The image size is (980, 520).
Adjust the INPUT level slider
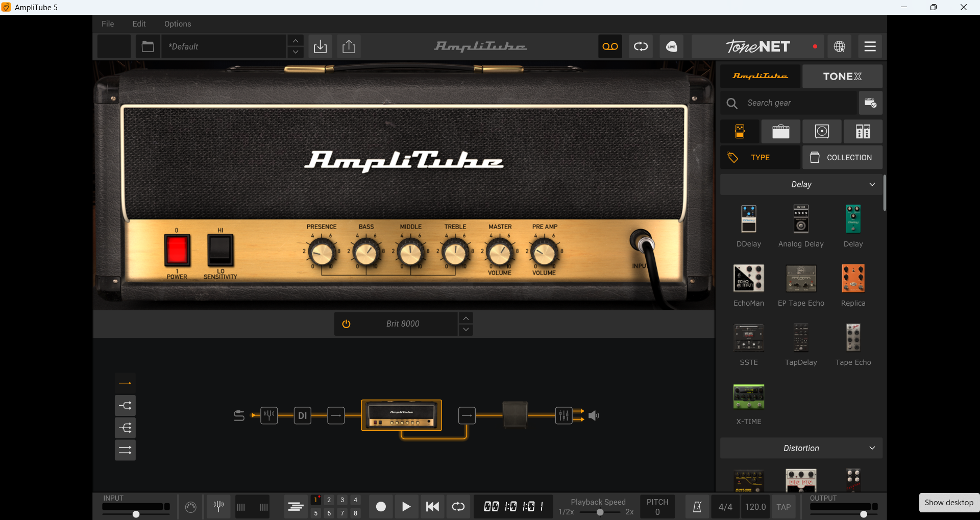click(x=136, y=514)
